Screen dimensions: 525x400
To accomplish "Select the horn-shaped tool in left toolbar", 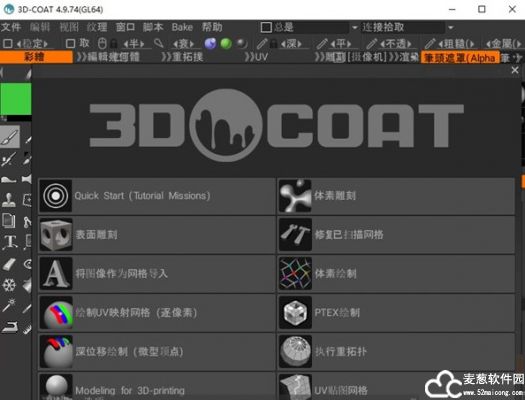I will point(27,179).
